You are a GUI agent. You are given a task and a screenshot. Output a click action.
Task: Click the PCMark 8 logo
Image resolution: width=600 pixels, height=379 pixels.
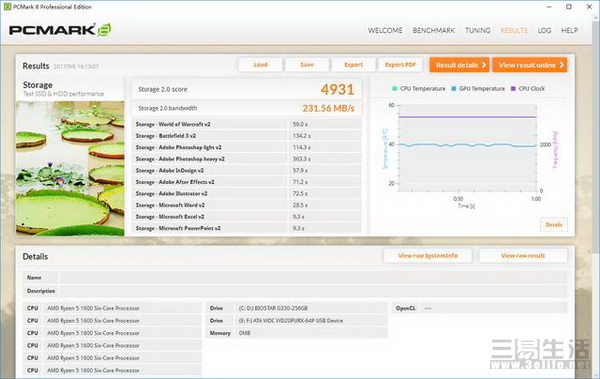60,30
